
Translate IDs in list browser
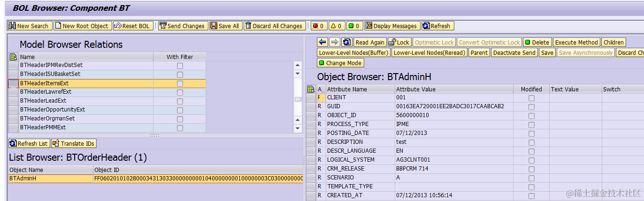[x=74, y=143]
